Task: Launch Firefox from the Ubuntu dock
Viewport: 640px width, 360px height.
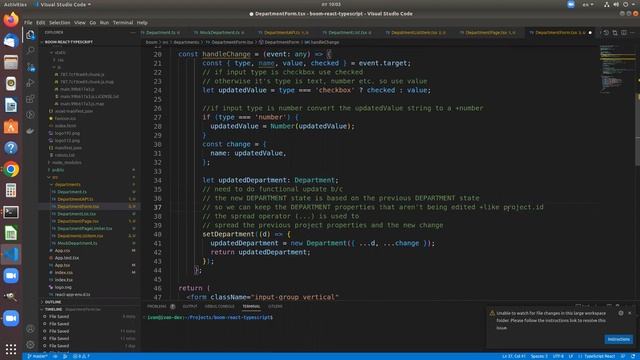Action: [x=11, y=20]
